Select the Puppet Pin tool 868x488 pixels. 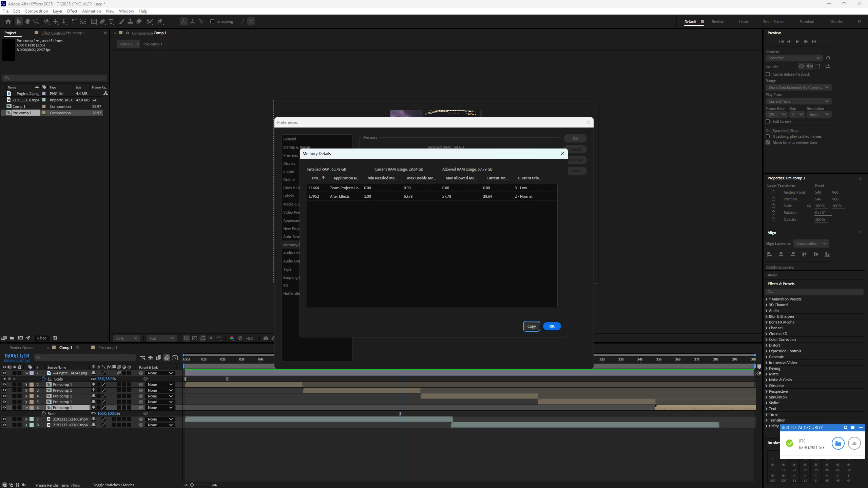[x=160, y=21]
